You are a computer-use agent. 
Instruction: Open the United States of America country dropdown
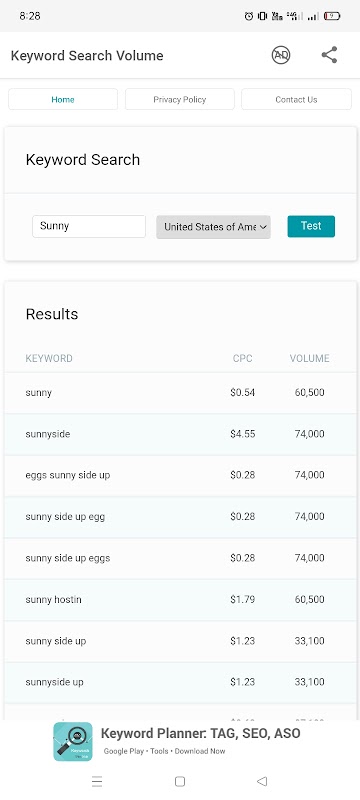[214, 227]
